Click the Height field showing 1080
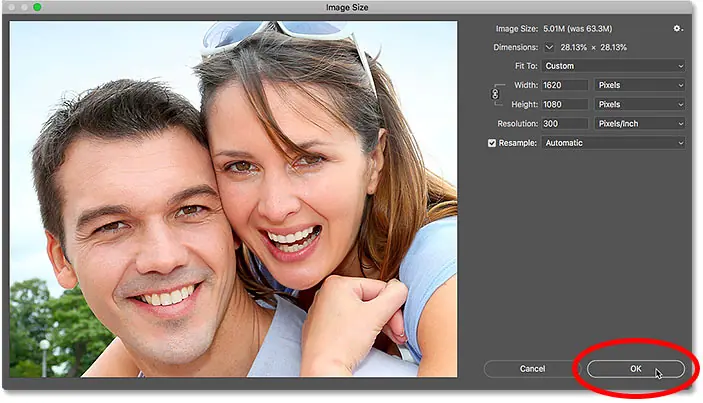The image size is (703, 403). [x=564, y=104]
